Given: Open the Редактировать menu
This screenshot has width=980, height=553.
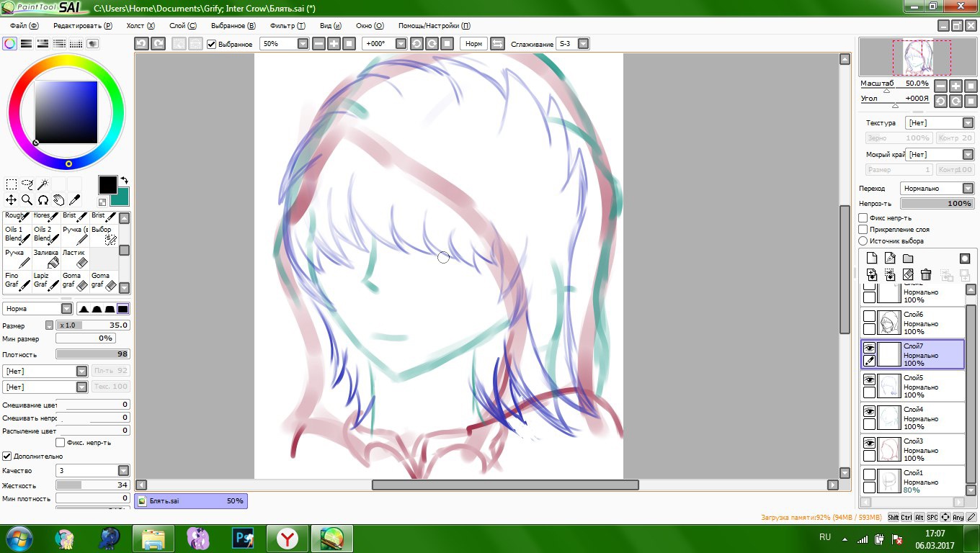Looking at the screenshot, I should [83, 25].
